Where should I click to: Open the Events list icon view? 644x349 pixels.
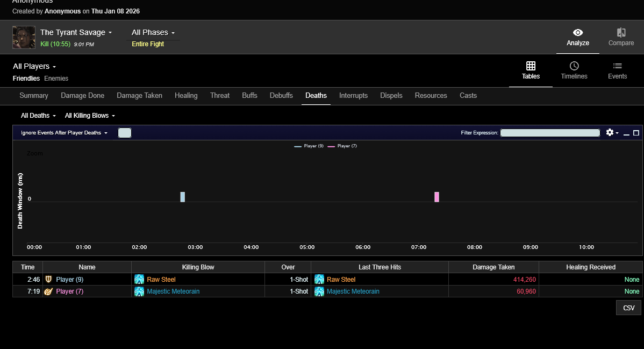pyautogui.click(x=617, y=66)
